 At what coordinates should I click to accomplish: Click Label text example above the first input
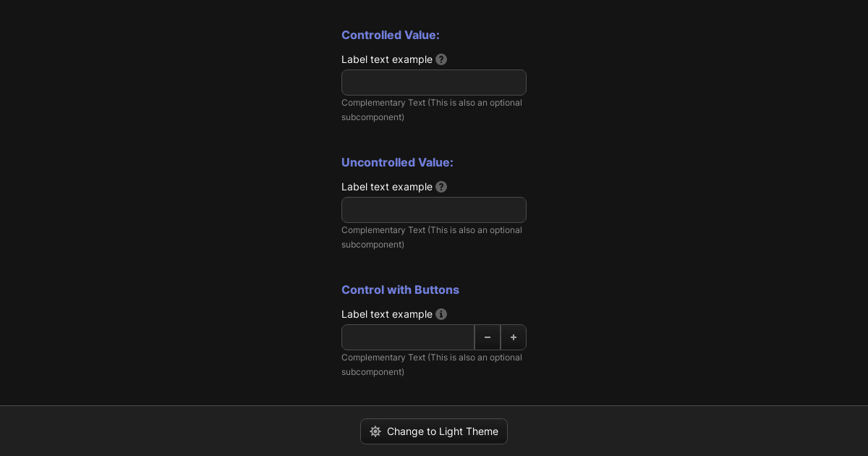[x=387, y=59]
